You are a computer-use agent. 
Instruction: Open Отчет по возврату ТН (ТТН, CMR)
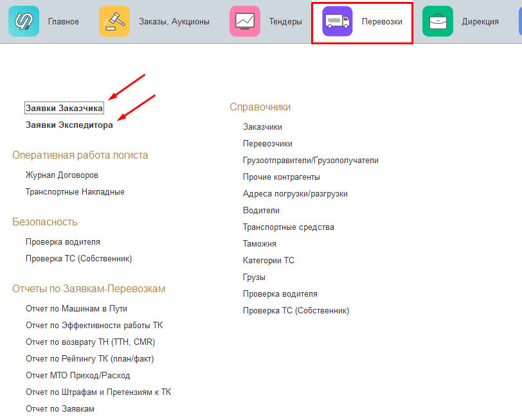(x=91, y=342)
